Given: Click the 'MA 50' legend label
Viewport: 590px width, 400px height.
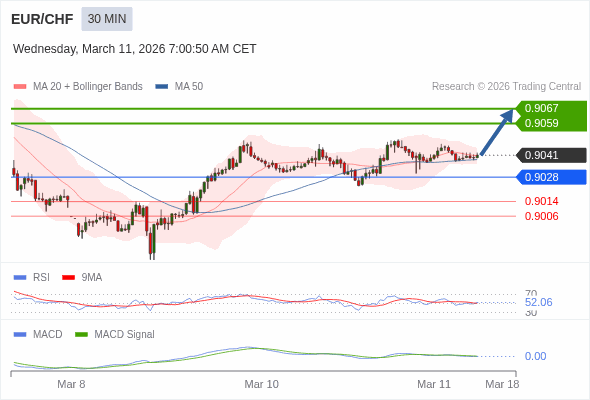Looking at the screenshot, I should (189, 87).
